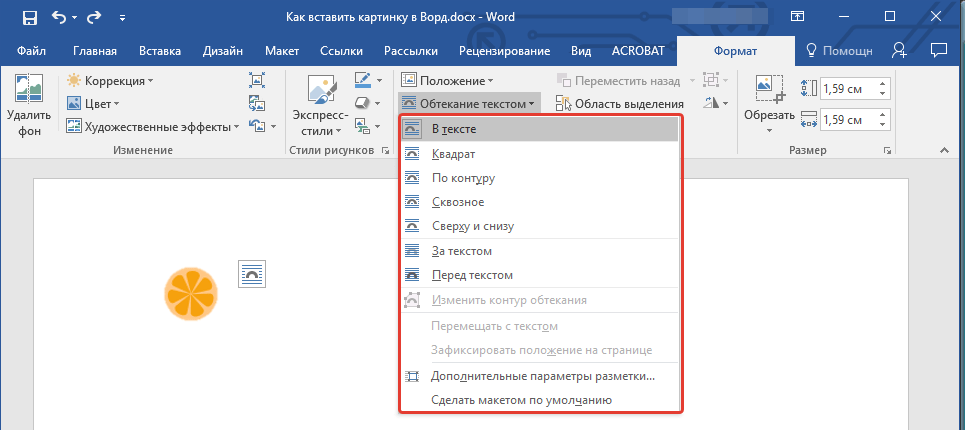Open the Положение dropdown
Viewport: 965px width, 430px height.
[x=447, y=80]
